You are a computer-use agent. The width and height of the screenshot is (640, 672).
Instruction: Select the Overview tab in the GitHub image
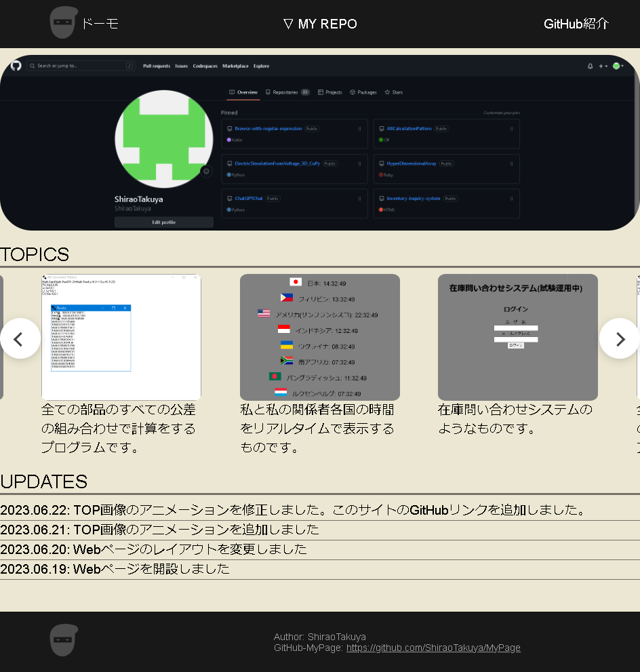[243, 92]
